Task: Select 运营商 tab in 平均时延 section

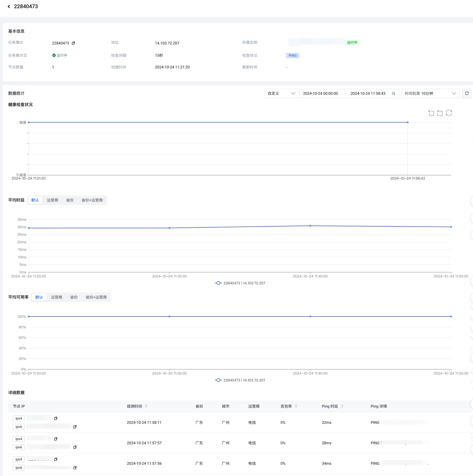Action: coord(52,200)
